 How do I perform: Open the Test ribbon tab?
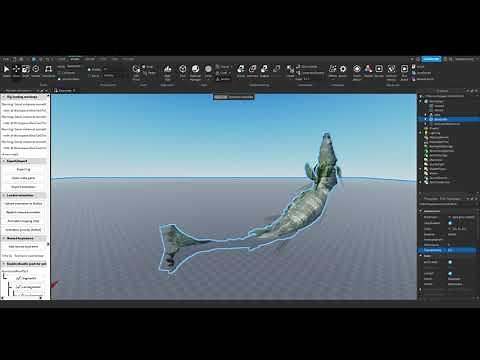103,59
